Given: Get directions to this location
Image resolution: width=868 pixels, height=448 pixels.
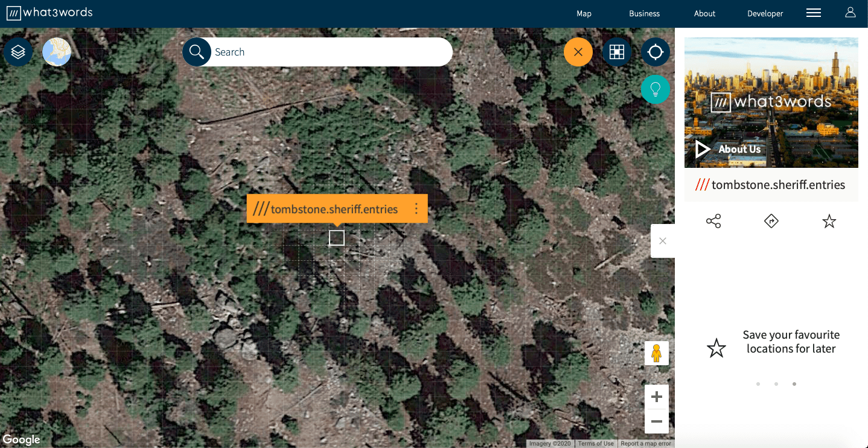Looking at the screenshot, I should (x=771, y=222).
